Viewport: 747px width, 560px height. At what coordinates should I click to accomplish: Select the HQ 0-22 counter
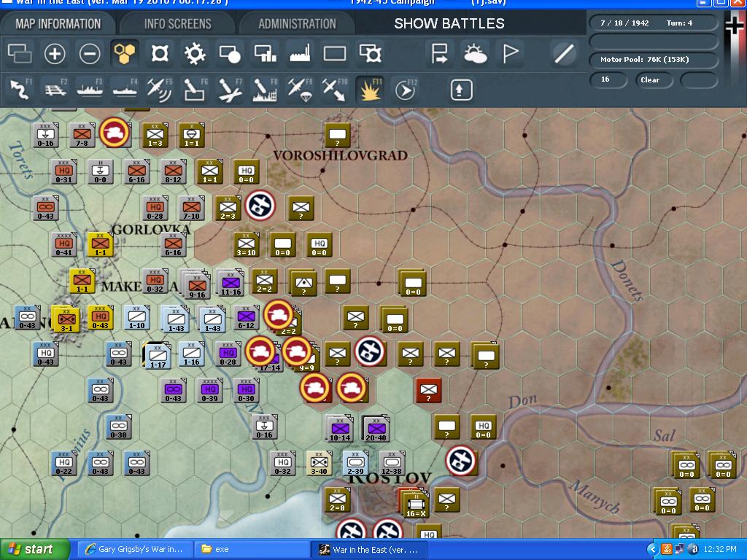[x=64, y=464]
